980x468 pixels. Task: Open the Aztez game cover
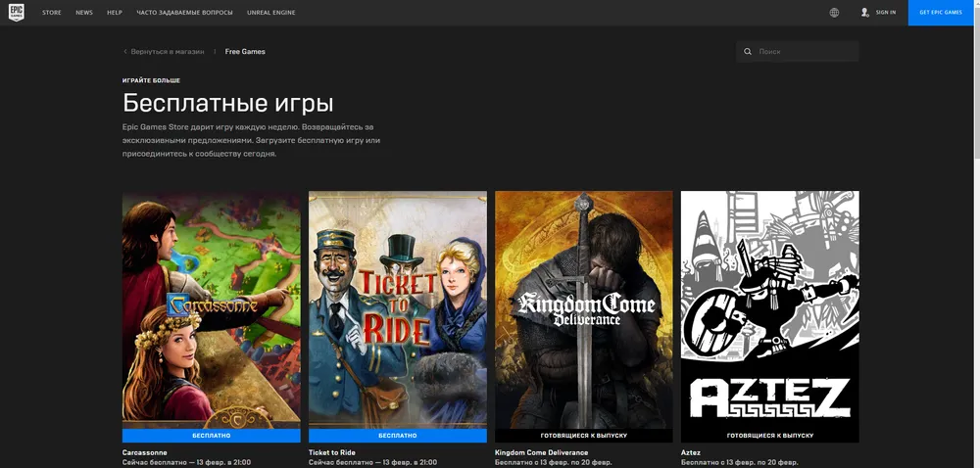click(769, 308)
